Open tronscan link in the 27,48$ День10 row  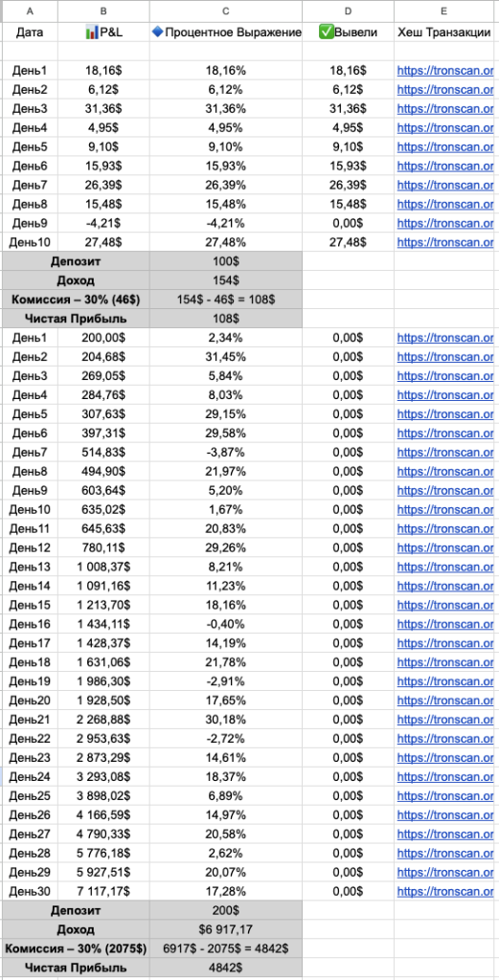point(445,242)
